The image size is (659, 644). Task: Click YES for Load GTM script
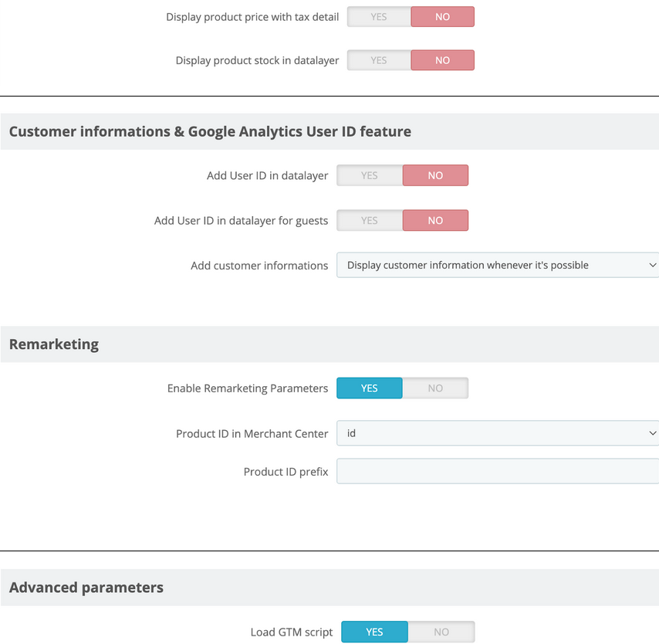tap(374, 632)
